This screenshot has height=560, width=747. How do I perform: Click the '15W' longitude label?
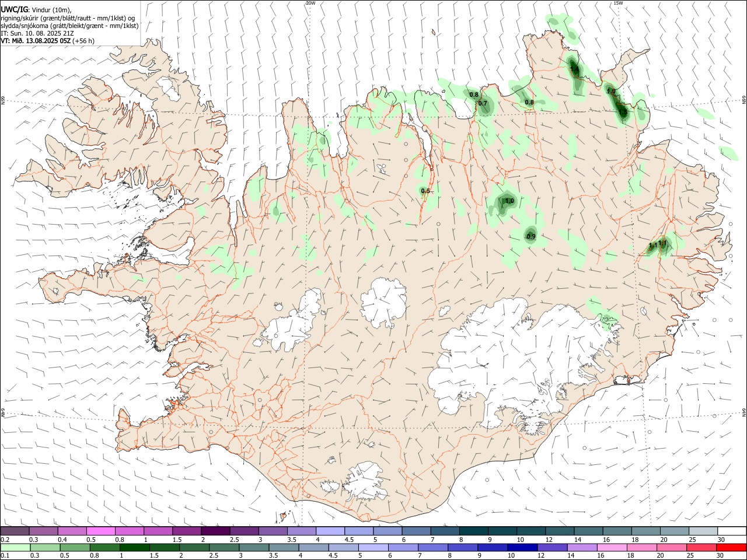coord(618,3)
